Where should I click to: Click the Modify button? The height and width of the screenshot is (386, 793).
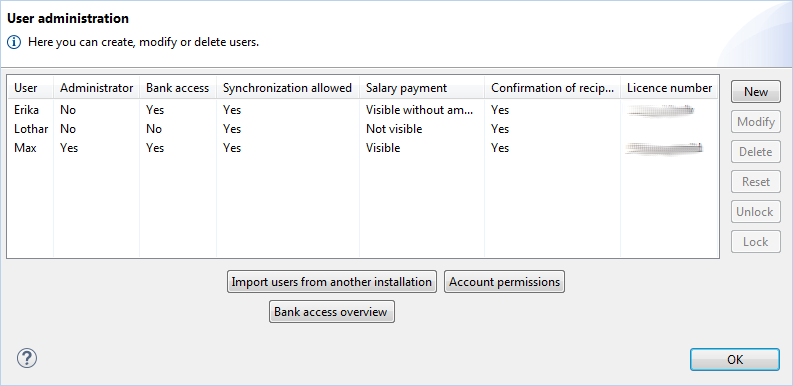click(756, 122)
